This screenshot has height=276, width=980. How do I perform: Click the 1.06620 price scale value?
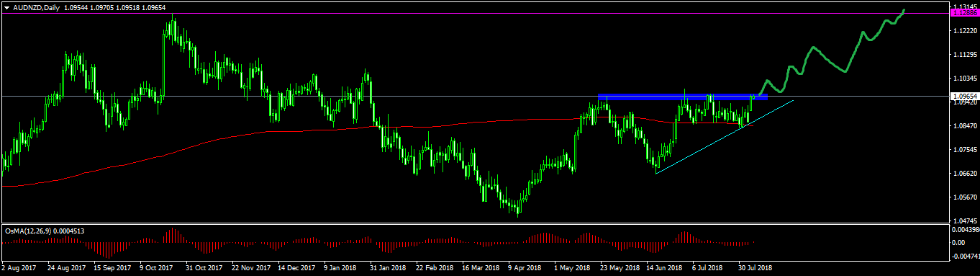966,174
